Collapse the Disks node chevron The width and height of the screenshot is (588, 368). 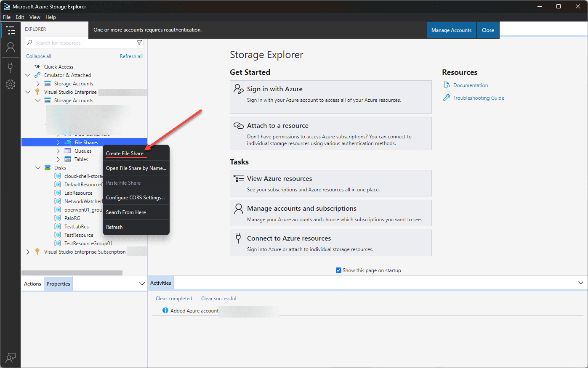pos(38,167)
